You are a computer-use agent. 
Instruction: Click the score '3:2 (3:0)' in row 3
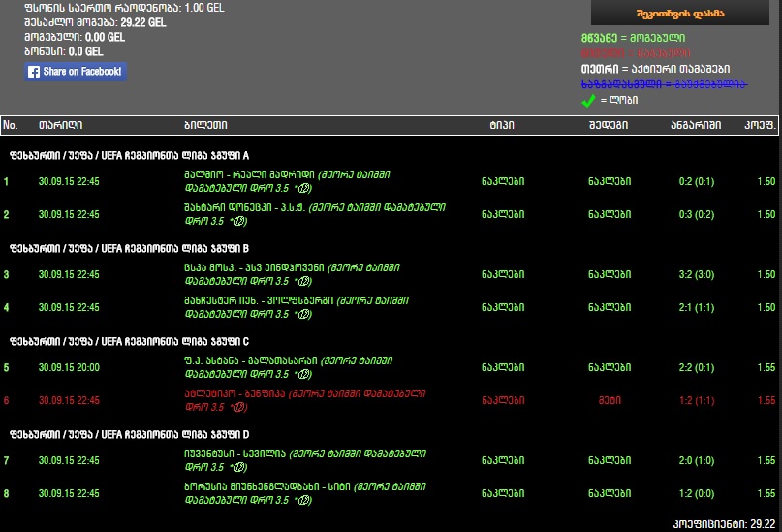click(x=696, y=275)
